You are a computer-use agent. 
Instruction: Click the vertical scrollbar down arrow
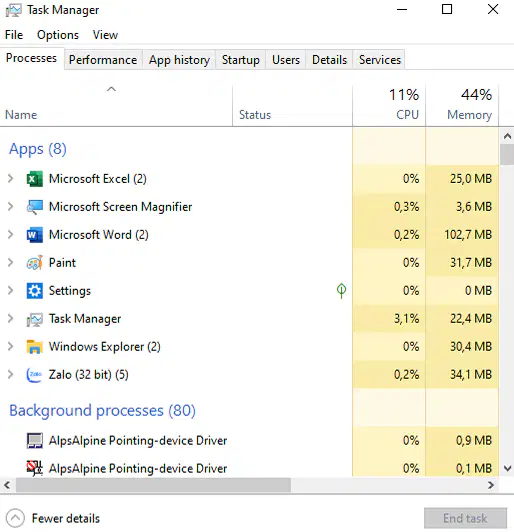tap(508, 469)
